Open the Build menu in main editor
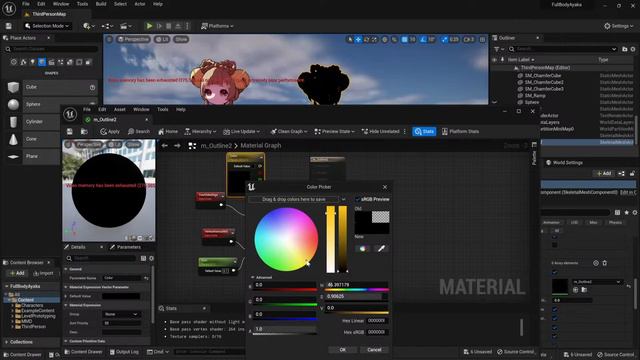Image resolution: width=640 pixels, height=360 pixels. pos(101,4)
